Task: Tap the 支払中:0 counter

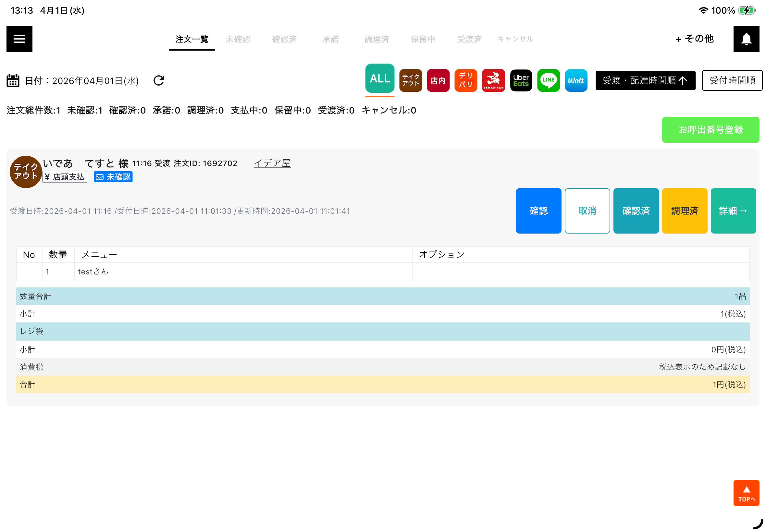Action: tap(249, 110)
